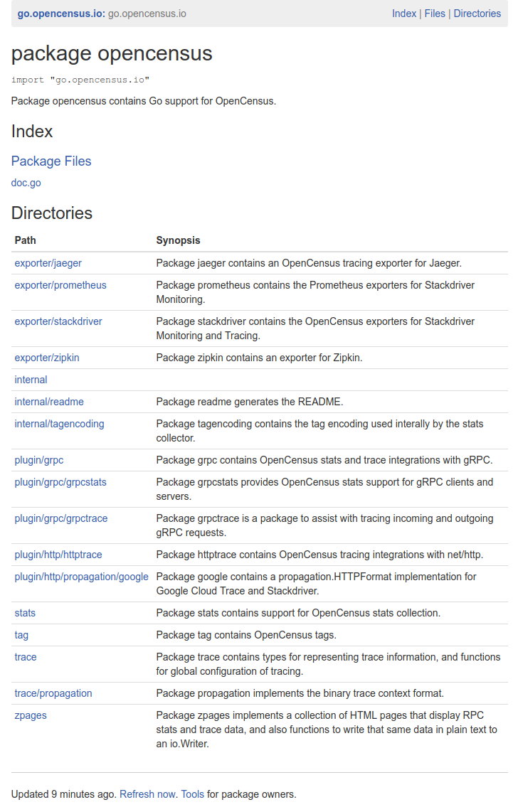Open the internal/tagencoding package link
This screenshot has width=518, height=812.
[59, 424]
